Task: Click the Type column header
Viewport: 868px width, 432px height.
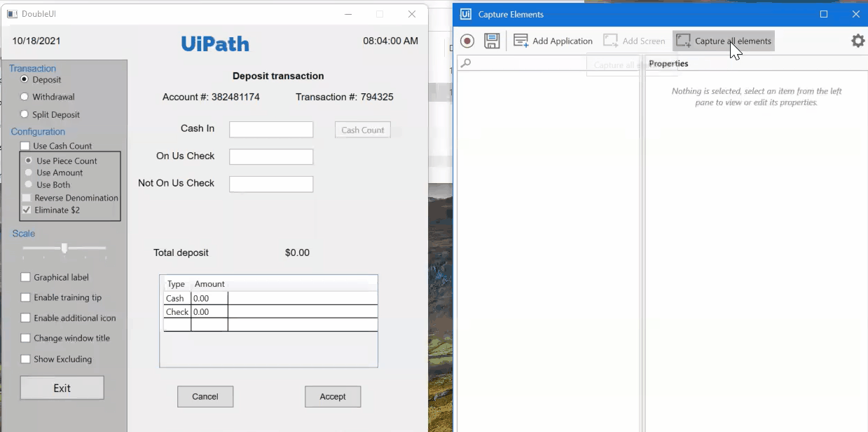Action: pos(177,284)
